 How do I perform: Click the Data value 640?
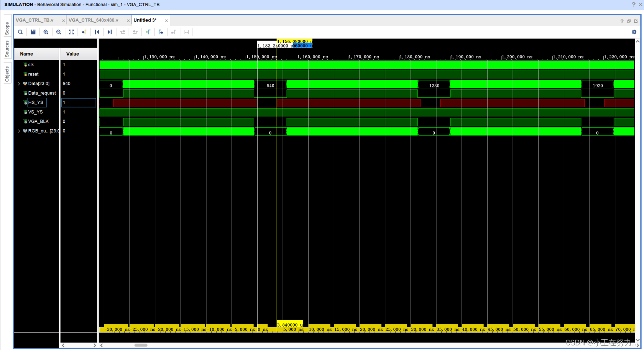tap(66, 84)
